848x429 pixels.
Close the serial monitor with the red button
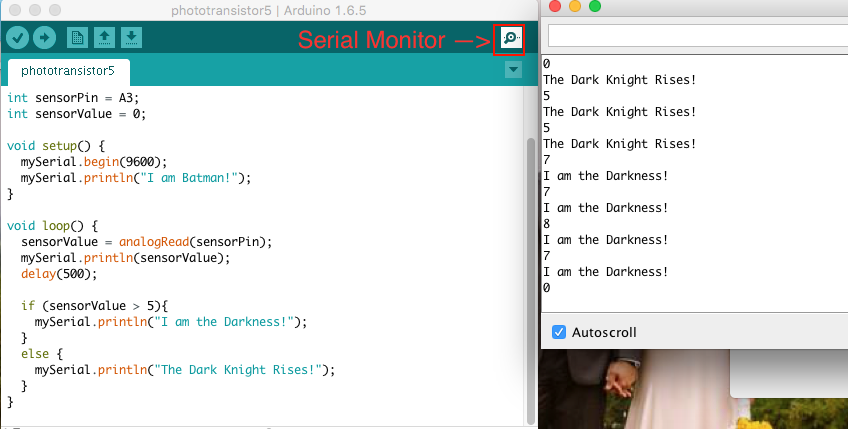pyautogui.click(x=555, y=6)
